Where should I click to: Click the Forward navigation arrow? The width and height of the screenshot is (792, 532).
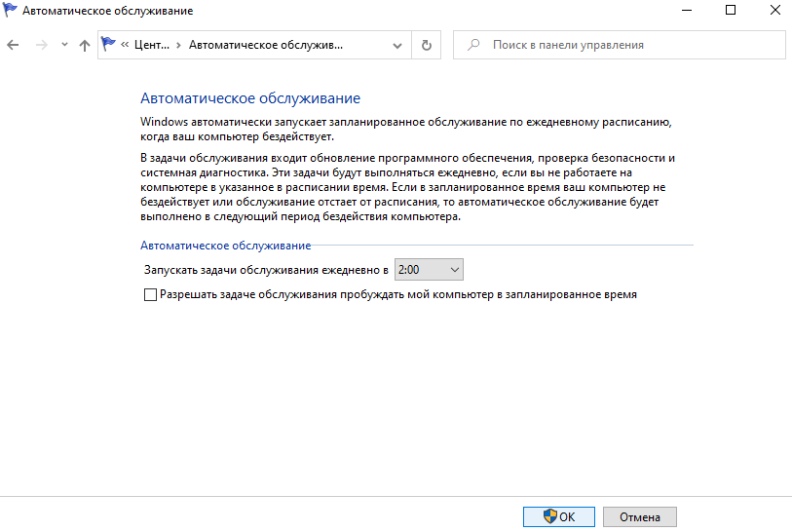[x=41, y=45]
